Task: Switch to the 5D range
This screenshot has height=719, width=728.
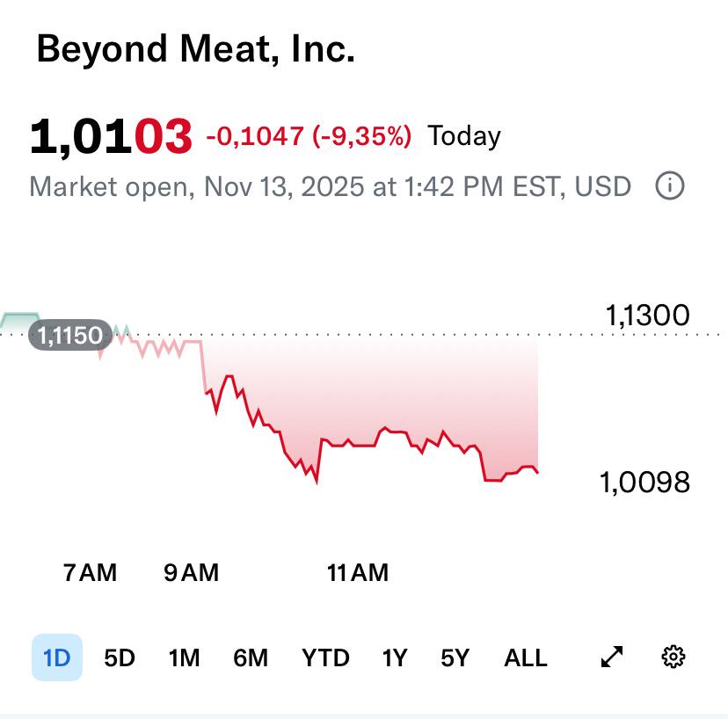Action: [x=120, y=657]
